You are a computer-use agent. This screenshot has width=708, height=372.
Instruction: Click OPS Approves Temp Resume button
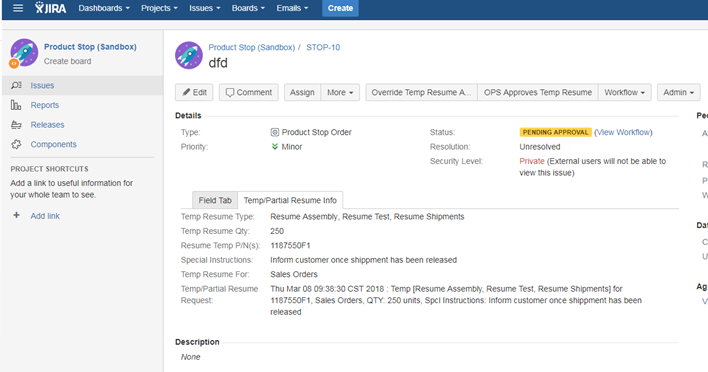(538, 92)
